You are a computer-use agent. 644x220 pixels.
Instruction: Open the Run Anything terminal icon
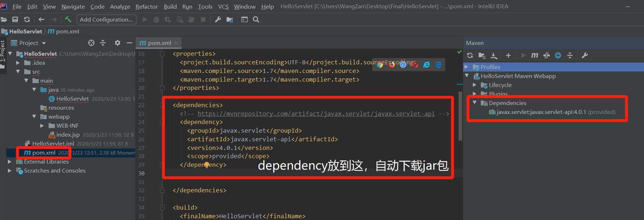[245, 19]
